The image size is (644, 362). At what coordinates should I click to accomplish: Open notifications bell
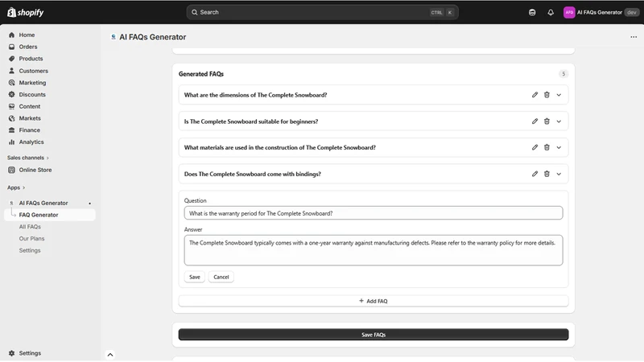[x=551, y=12]
